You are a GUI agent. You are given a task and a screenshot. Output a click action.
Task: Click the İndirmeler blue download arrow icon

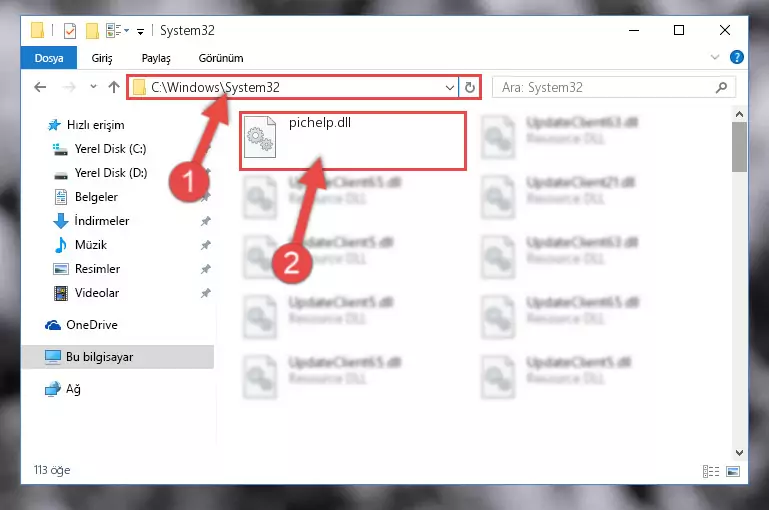click(x=60, y=221)
